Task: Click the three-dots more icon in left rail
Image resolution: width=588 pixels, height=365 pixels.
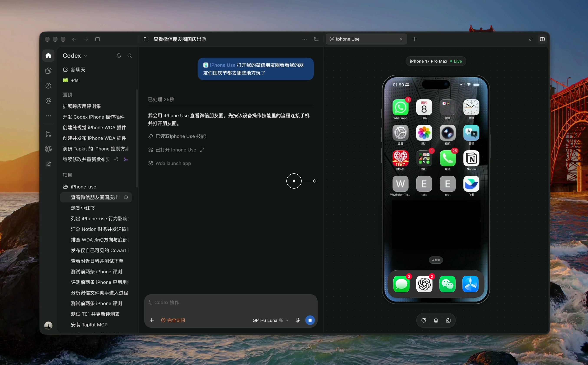Action: point(48,116)
